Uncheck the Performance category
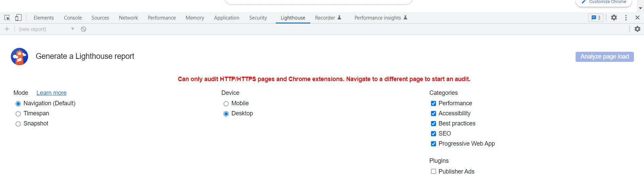The image size is (644, 189). click(433, 104)
